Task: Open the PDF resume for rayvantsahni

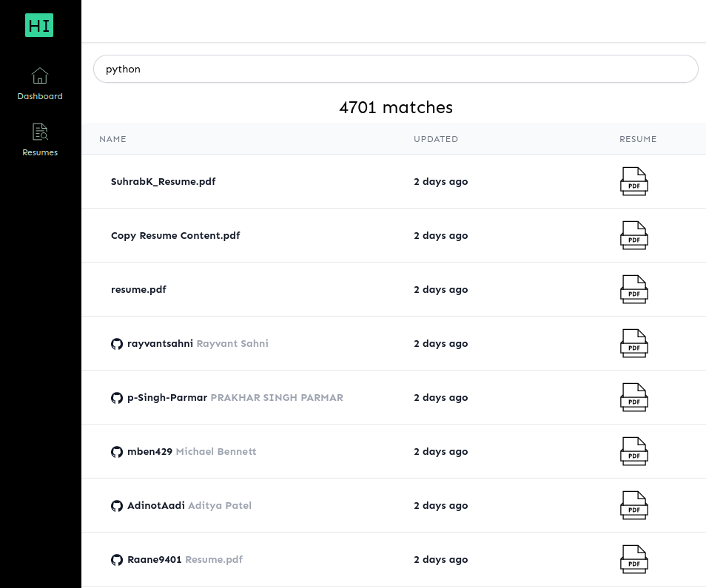Action: pyautogui.click(x=633, y=343)
